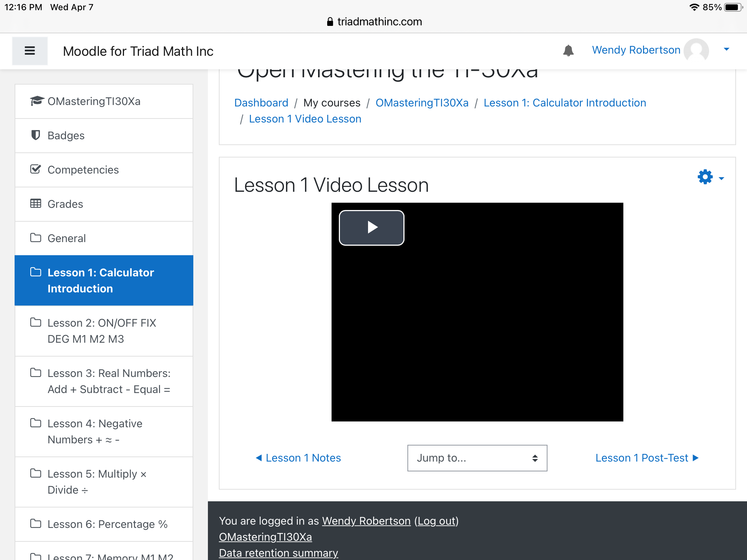Click the OMasteringTI30Xa breadcrumb link
Image resolution: width=747 pixels, height=560 pixels.
pos(422,103)
